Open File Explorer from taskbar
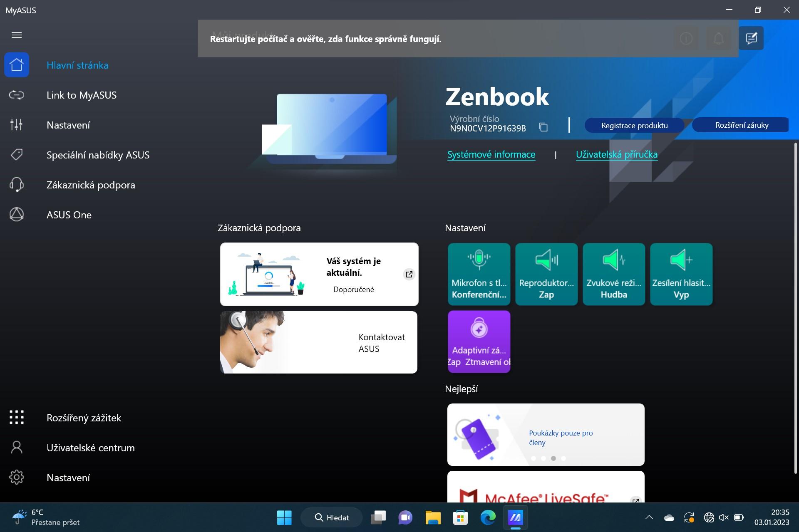Image resolution: width=799 pixels, height=532 pixels. tap(433, 517)
